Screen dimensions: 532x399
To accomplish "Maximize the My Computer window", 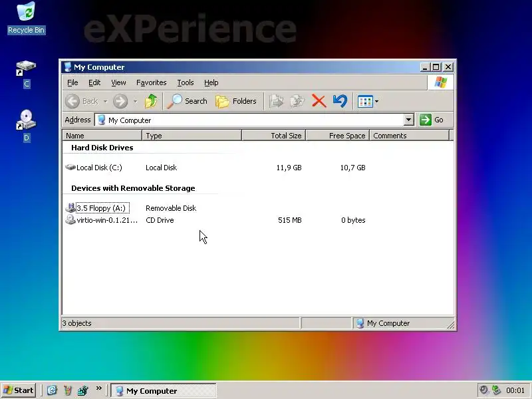I will pos(436,67).
